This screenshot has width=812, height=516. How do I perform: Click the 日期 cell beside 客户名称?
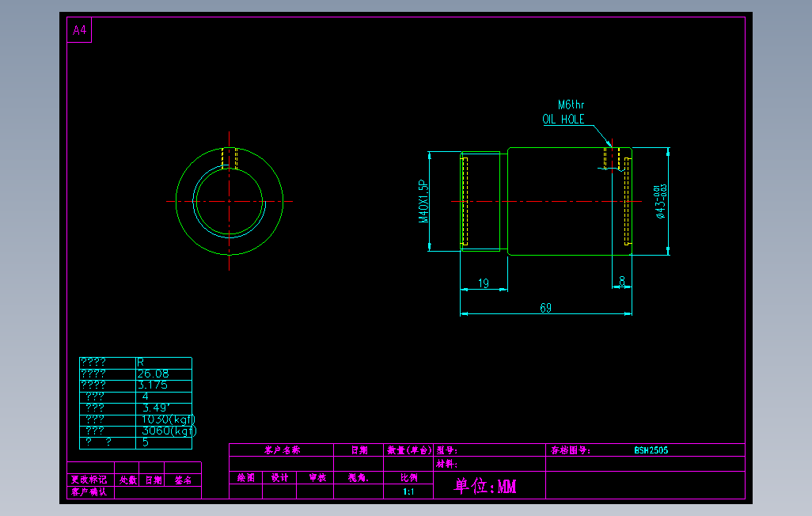pos(359,450)
